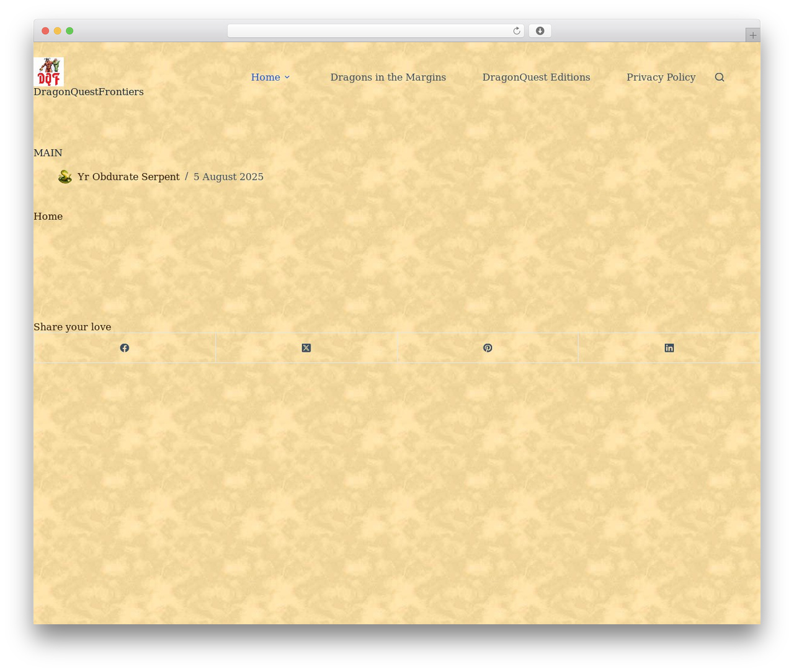794x672 pixels.
Task: Share the post on X (Twitter)
Action: [x=306, y=348]
